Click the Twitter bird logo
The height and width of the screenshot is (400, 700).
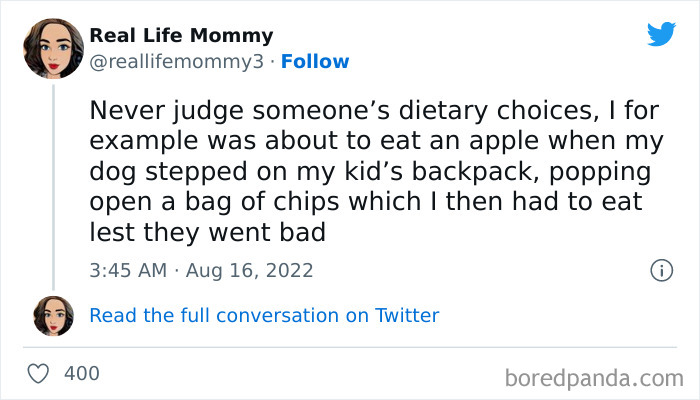point(661,35)
